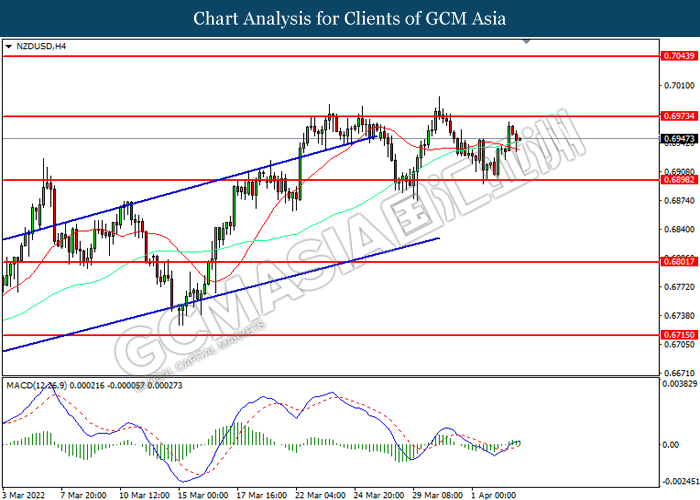Click the 15 Mar 00:00 time label

pos(203,495)
